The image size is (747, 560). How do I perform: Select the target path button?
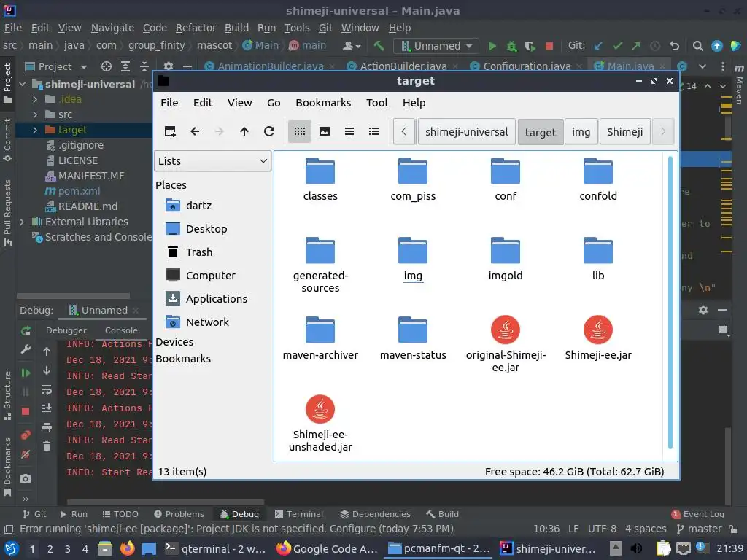point(541,132)
